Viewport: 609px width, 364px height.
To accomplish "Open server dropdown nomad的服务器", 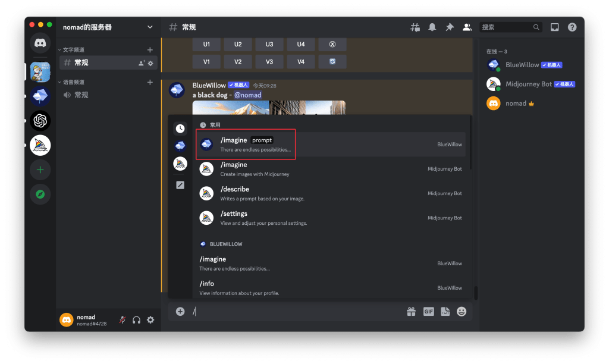I will coord(108,27).
